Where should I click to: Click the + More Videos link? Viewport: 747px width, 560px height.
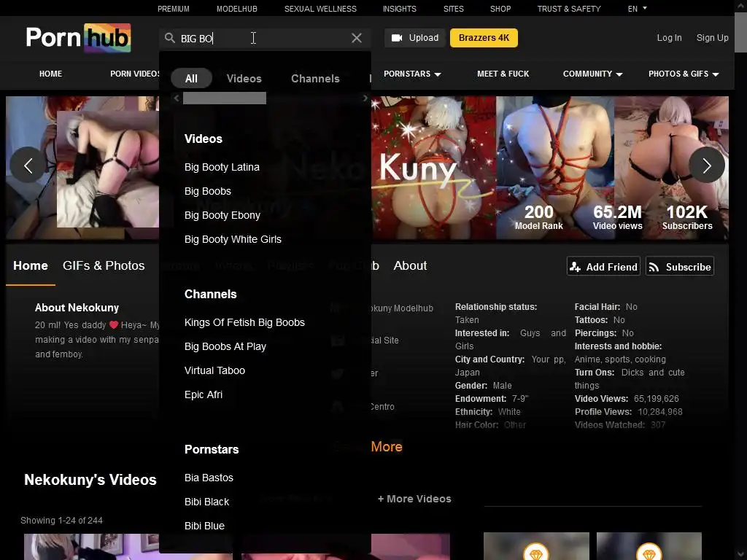414,499
